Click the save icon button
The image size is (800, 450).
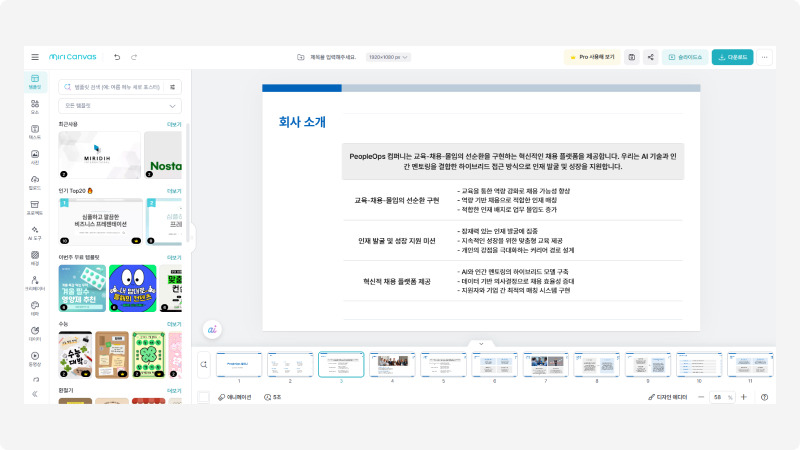pyautogui.click(x=632, y=57)
